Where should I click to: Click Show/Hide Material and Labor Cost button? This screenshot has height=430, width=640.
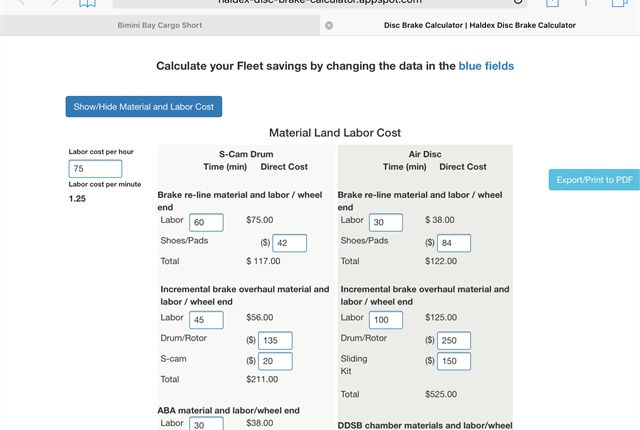pyautogui.click(x=144, y=106)
